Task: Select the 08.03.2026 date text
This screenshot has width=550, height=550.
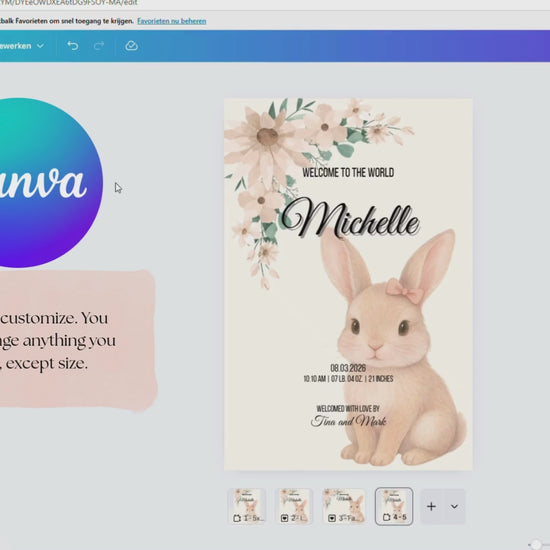Action: (348, 368)
